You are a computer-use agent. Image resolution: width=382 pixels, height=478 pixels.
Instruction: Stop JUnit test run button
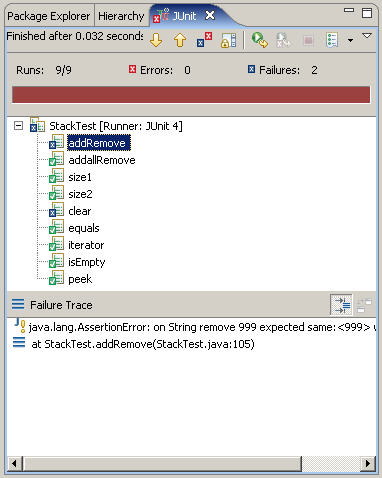point(308,41)
